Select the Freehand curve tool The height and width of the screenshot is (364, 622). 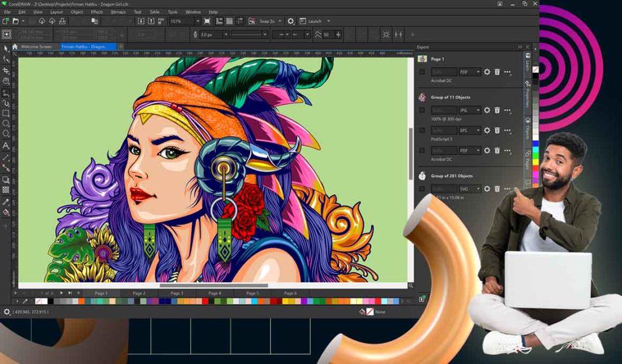pyautogui.click(x=5, y=93)
